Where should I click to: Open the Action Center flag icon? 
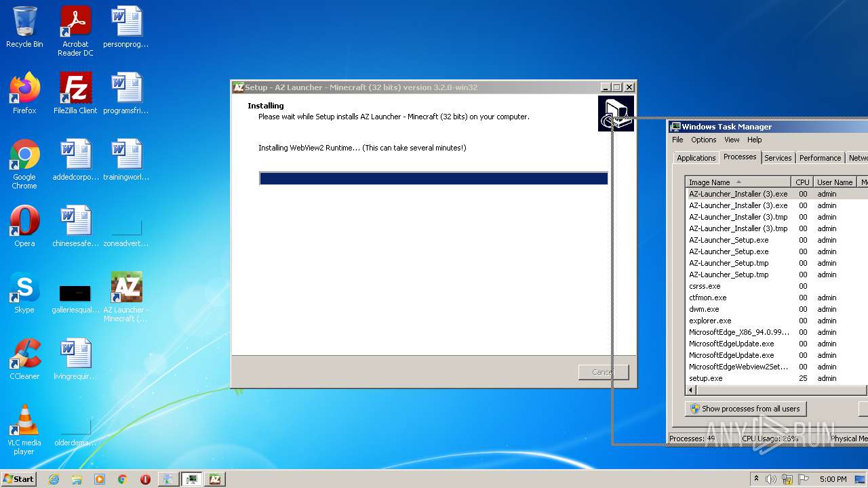coord(804,479)
